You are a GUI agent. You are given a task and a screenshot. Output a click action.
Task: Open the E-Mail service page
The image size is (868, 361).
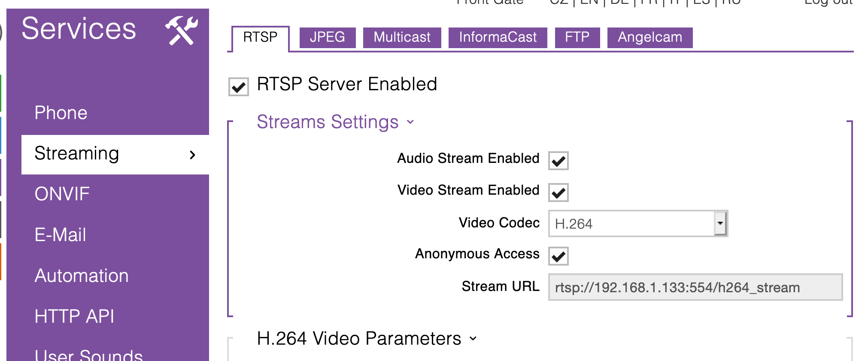click(x=61, y=235)
